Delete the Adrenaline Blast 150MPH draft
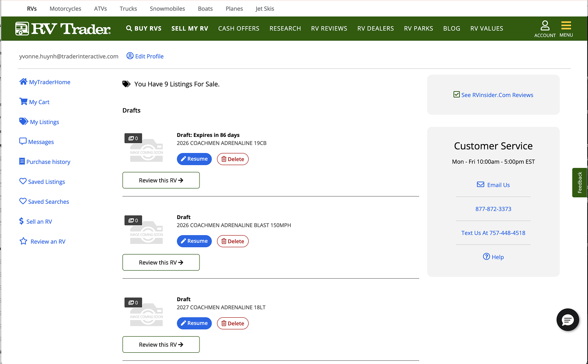 click(x=233, y=241)
